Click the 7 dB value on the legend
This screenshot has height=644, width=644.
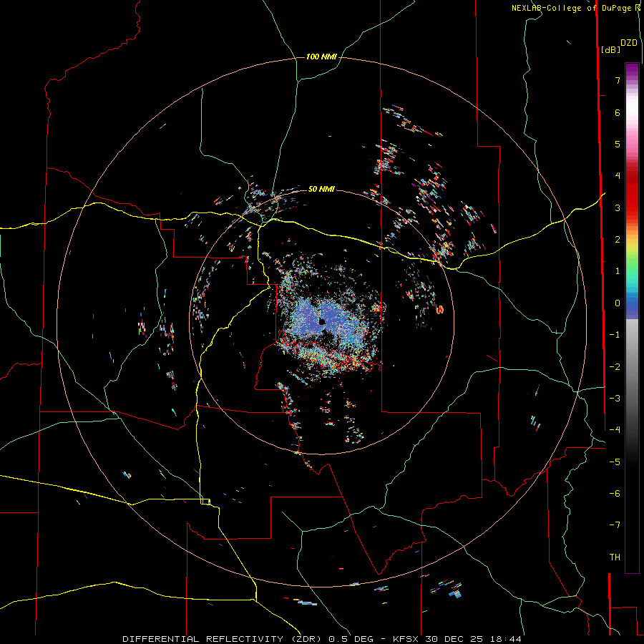[618, 80]
